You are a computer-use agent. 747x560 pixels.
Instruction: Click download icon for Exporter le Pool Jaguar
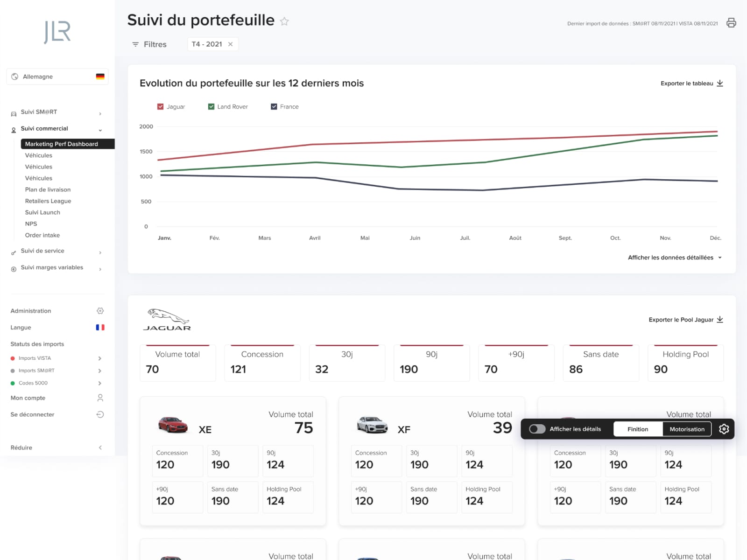[720, 319]
